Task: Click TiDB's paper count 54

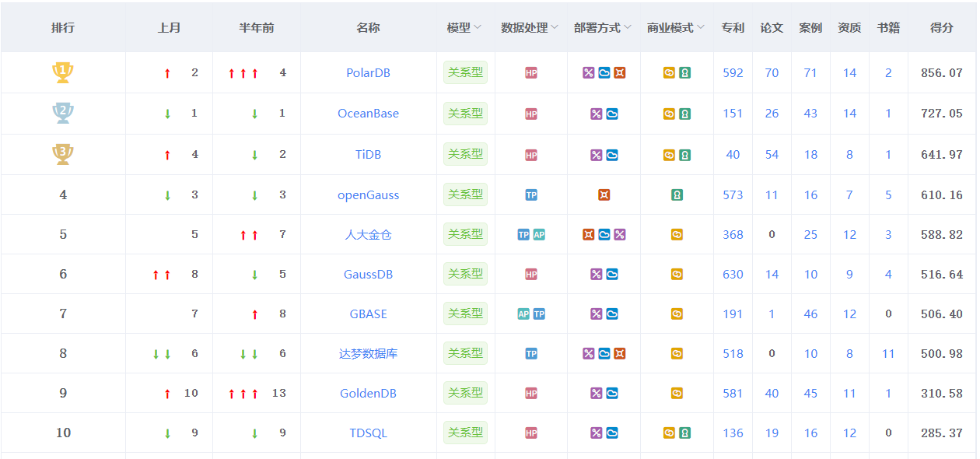Action: point(772,155)
